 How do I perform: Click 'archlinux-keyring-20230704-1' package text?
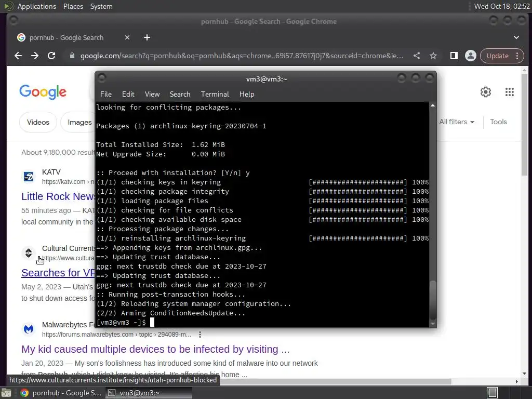click(x=208, y=126)
